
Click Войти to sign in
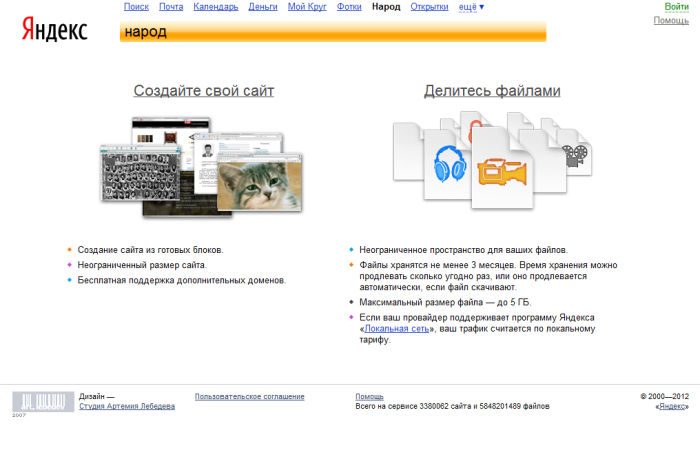[676, 7]
